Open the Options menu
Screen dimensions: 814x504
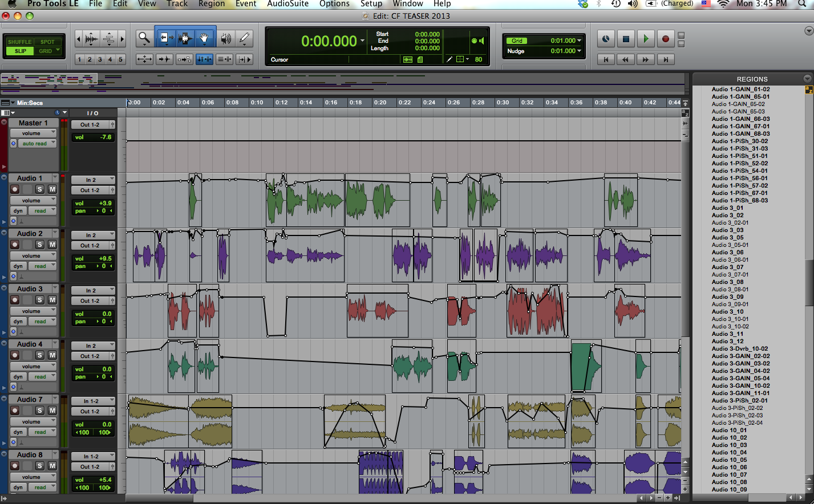pos(334,4)
